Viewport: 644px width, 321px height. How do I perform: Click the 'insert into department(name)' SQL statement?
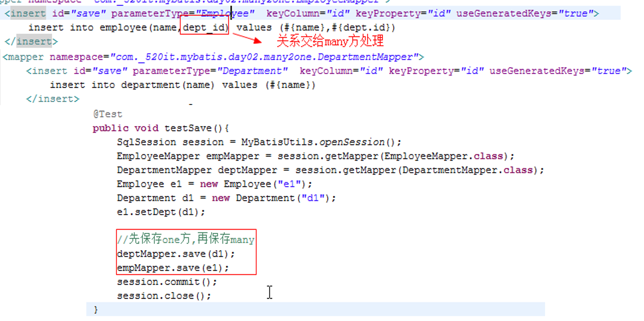pos(132,85)
